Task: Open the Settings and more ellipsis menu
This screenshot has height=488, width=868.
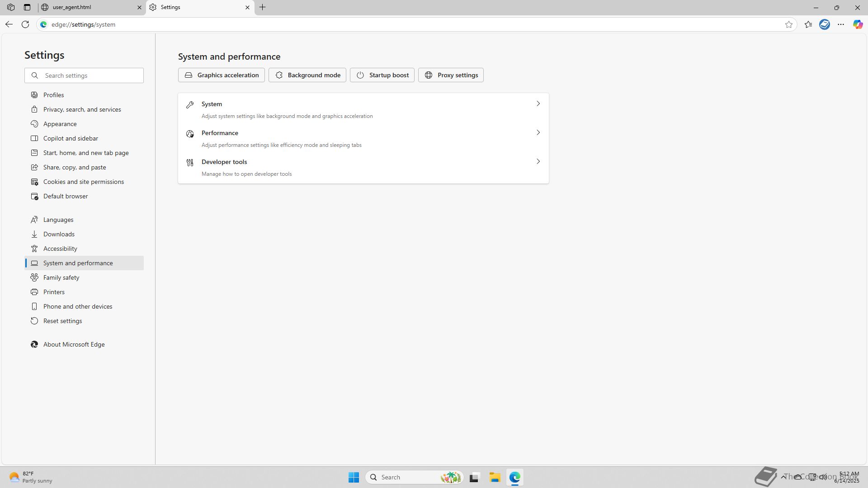Action: tap(841, 24)
